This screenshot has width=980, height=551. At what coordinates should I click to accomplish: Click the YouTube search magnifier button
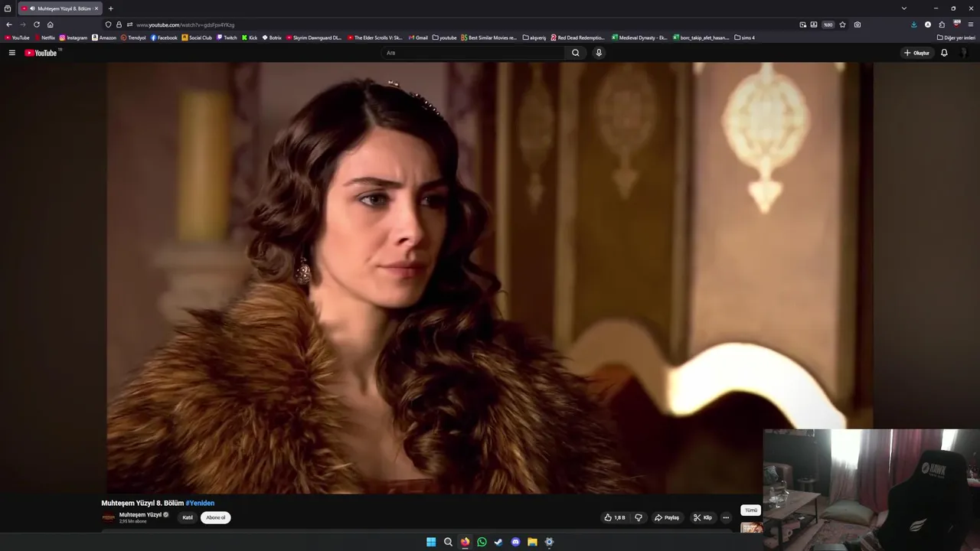(x=576, y=53)
